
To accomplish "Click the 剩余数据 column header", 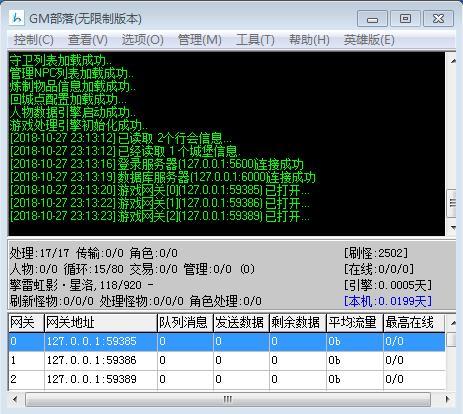I will pos(298,322).
